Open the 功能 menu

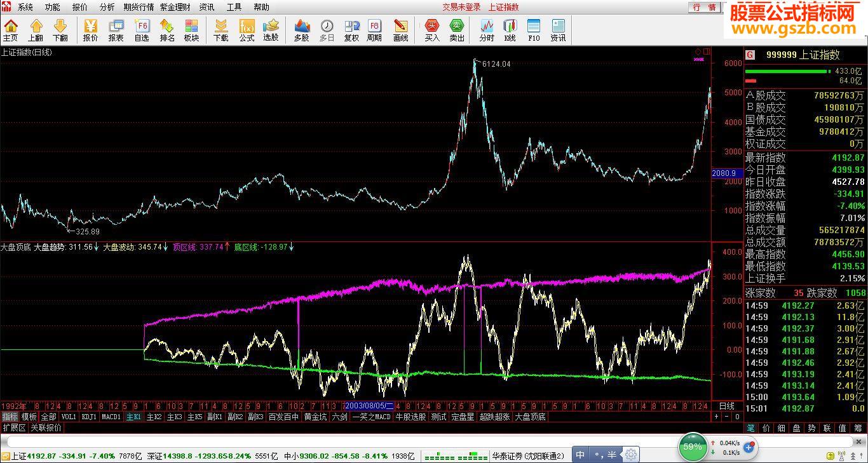click(53, 7)
